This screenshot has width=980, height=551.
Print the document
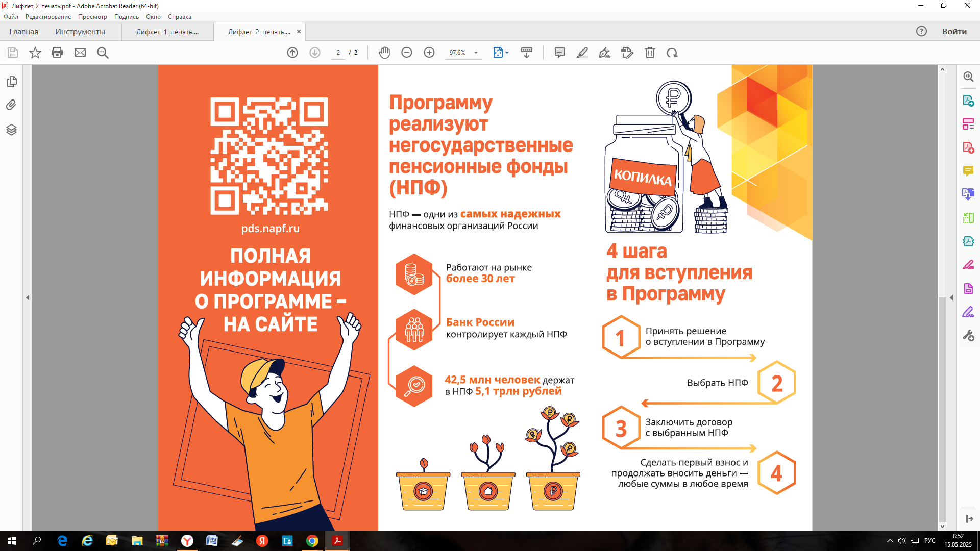[x=57, y=53]
